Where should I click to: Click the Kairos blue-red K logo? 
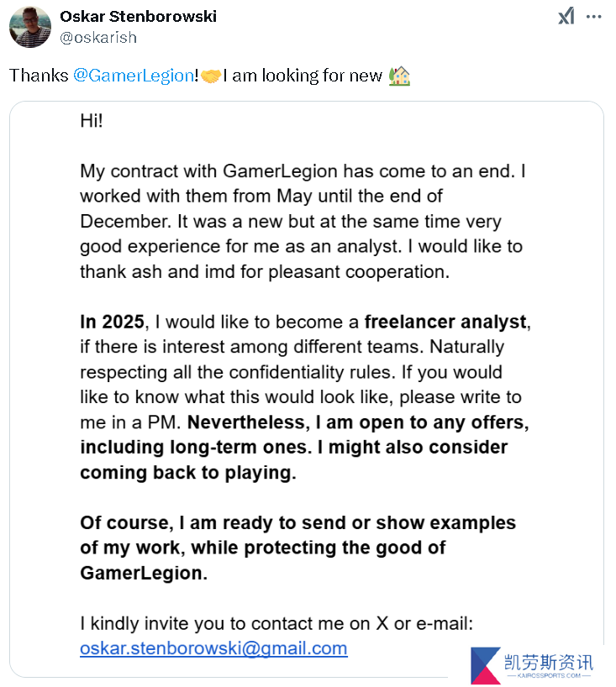(486, 665)
